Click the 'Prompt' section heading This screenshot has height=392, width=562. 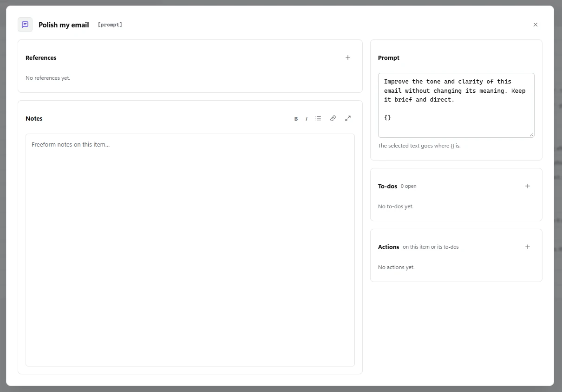(x=389, y=58)
